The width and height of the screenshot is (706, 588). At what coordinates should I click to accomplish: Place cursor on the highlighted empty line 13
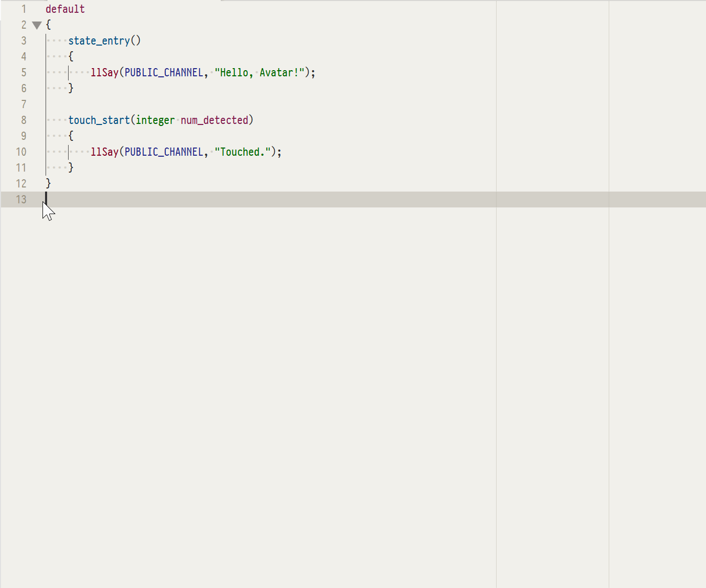coord(353,200)
